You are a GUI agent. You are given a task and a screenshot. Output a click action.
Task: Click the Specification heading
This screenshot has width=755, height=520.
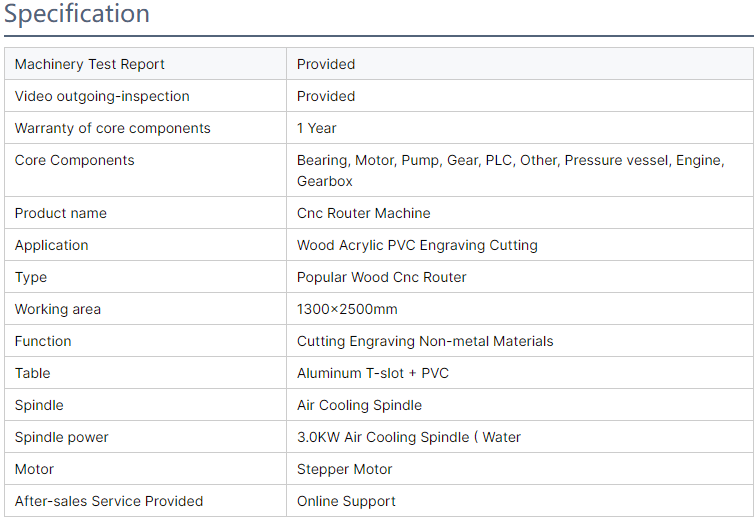click(77, 15)
